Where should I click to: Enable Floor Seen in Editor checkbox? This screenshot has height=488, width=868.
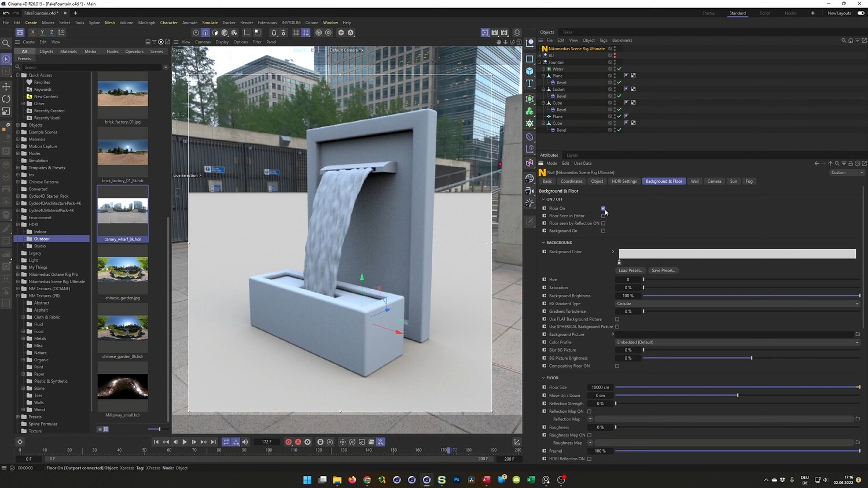tap(603, 216)
